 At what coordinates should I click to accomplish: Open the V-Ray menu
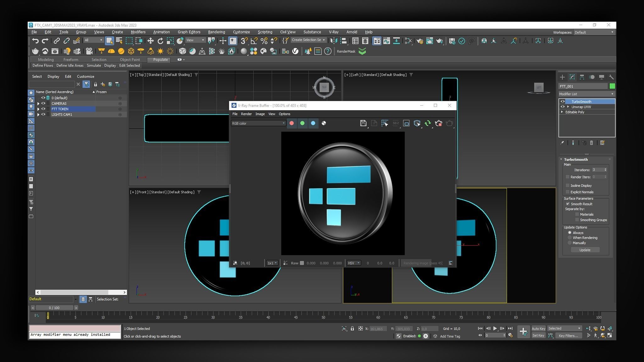coord(334,32)
